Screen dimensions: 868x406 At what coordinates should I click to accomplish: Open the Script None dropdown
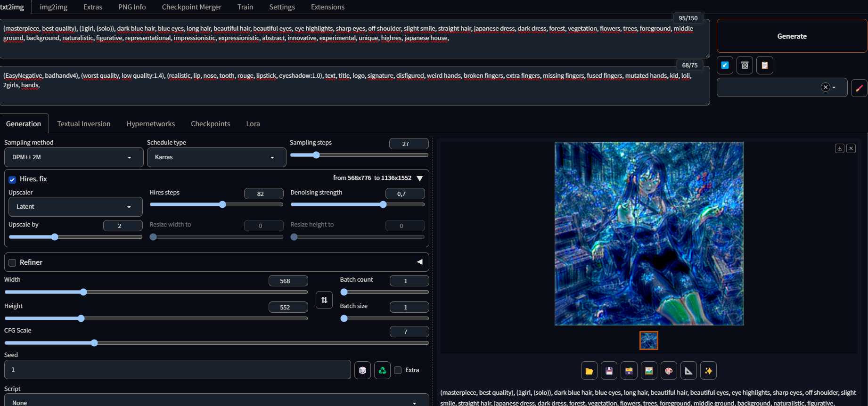pyautogui.click(x=217, y=401)
